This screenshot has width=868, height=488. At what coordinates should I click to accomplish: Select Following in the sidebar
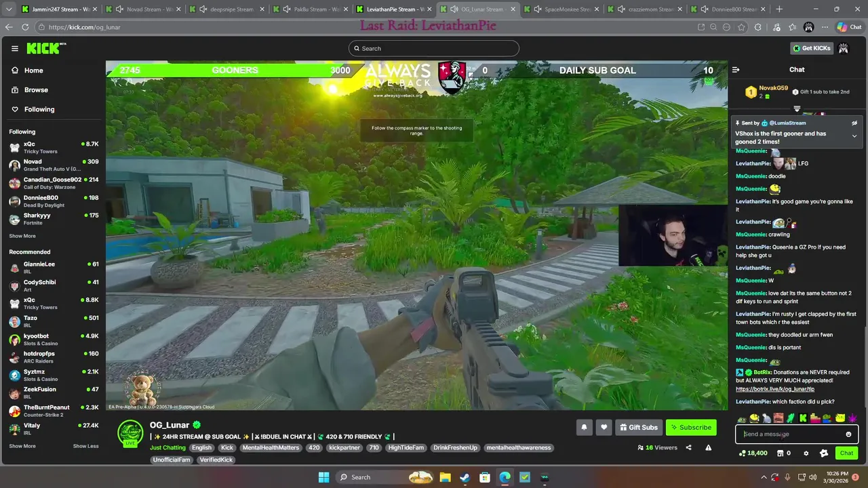[53, 109]
